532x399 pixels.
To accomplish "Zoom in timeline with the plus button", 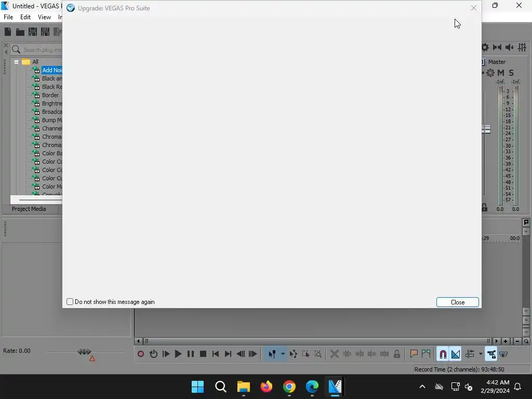I will pos(505,341).
